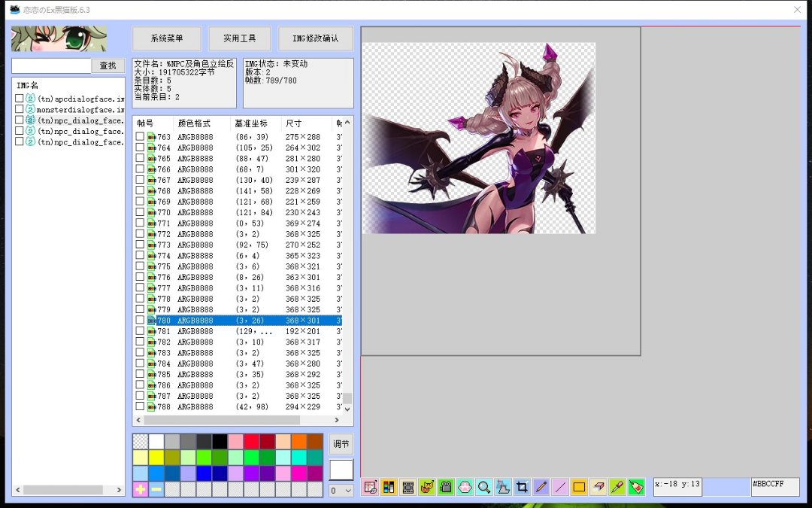The image size is (812, 508).
Task: Activate the magnifier zoom tool
Action: [484, 487]
